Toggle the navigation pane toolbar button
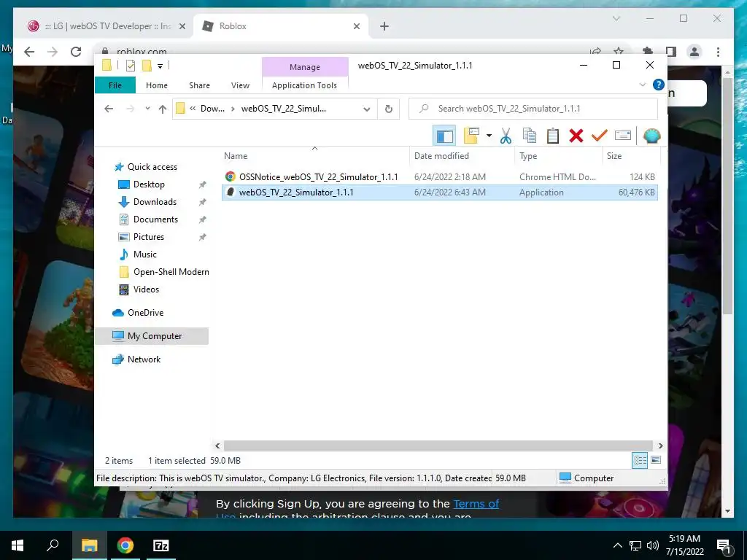Image resolution: width=747 pixels, height=560 pixels. [x=444, y=136]
